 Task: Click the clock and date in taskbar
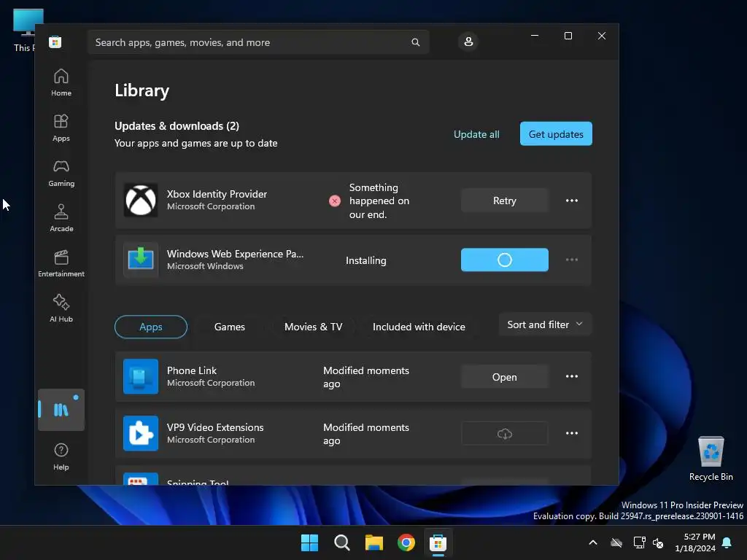[x=695, y=542]
